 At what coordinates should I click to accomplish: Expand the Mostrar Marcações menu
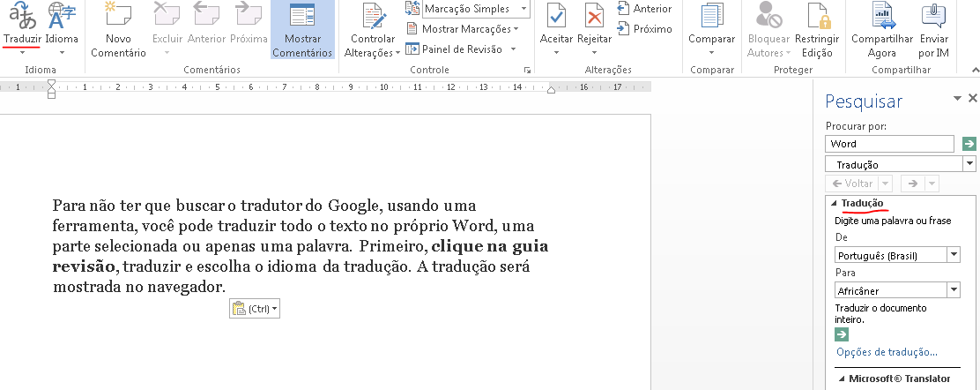point(464,29)
